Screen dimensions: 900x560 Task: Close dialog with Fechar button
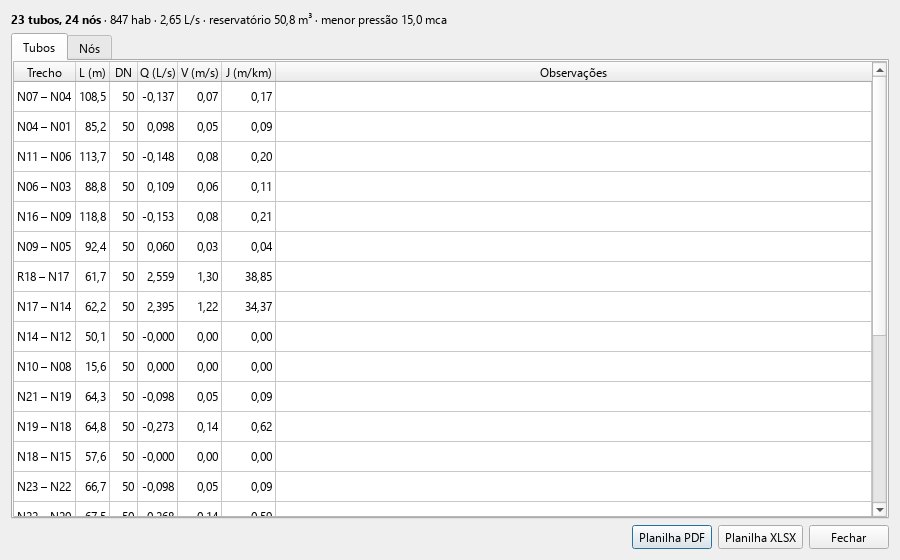pyautogui.click(x=848, y=538)
